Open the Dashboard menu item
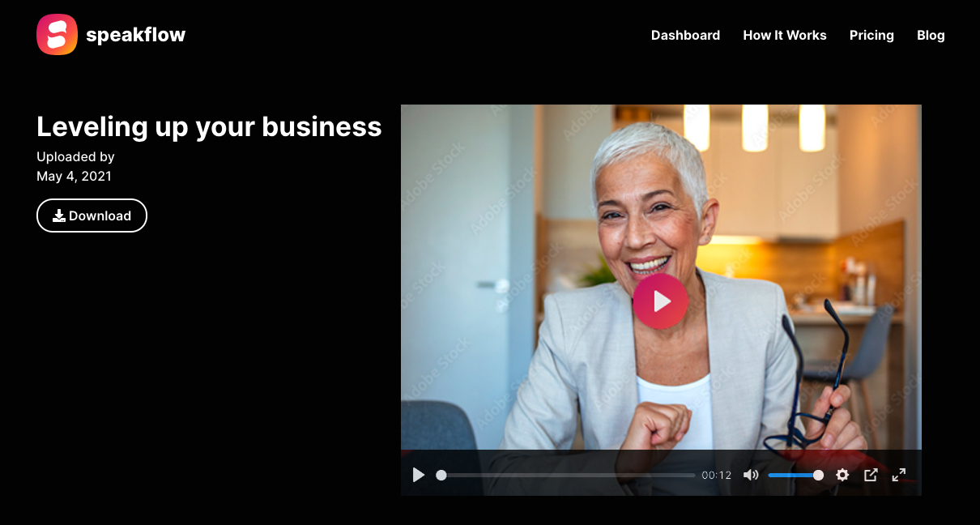The width and height of the screenshot is (980, 525). point(685,35)
